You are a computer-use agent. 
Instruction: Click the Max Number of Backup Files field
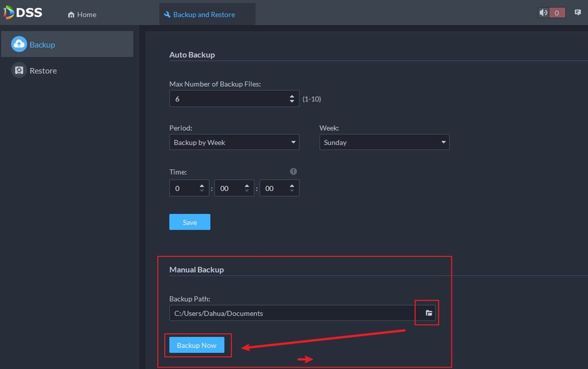(234, 99)
